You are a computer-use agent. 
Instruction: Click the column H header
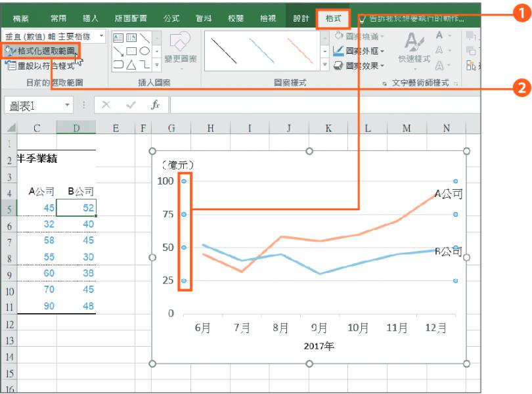[x=210, y=128]
